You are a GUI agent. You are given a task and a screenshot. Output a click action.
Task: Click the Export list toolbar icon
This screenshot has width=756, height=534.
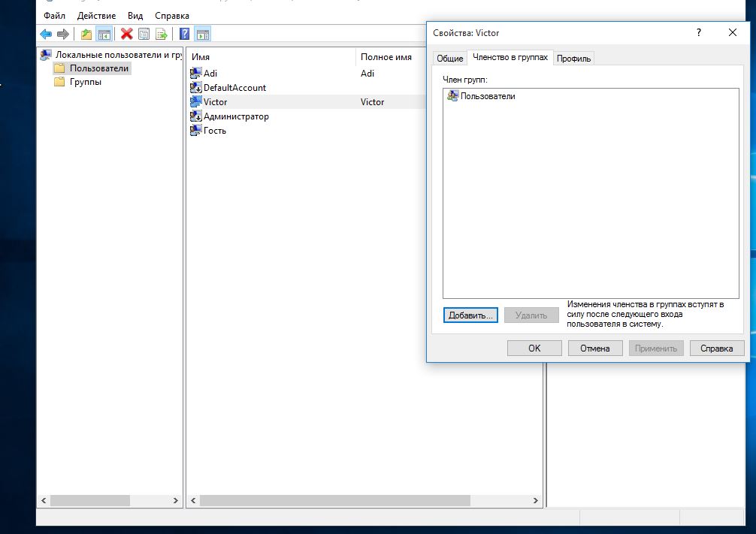point(161,34)
